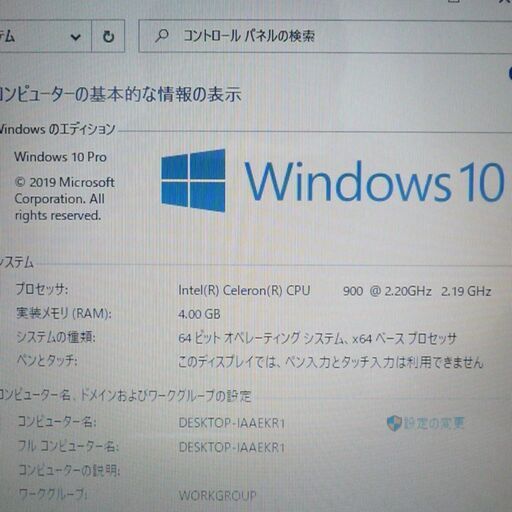The width and height of the screenshot is (512, 512).
Task: Click the Windows 10 logo flag
Action: tap(193, 180)
